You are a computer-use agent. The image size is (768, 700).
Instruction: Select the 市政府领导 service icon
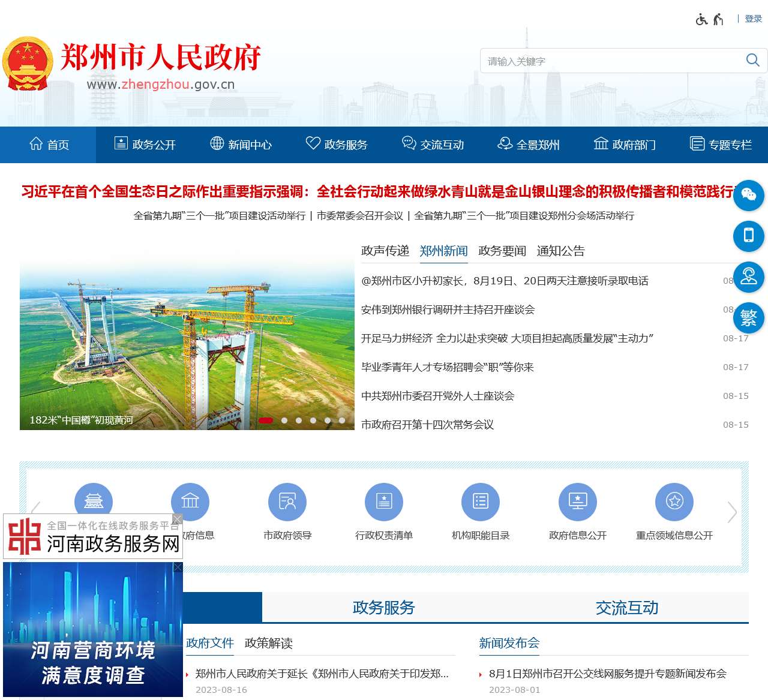tap(287, 501)
